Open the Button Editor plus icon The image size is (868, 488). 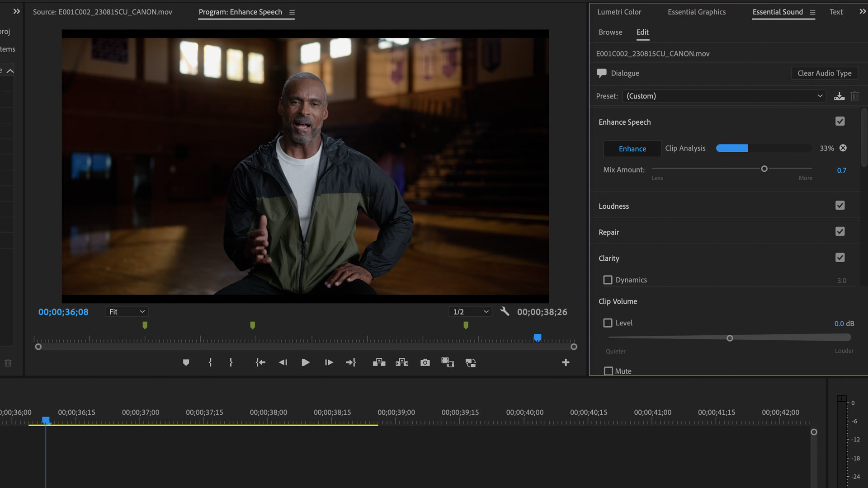[x=566, y=362]
